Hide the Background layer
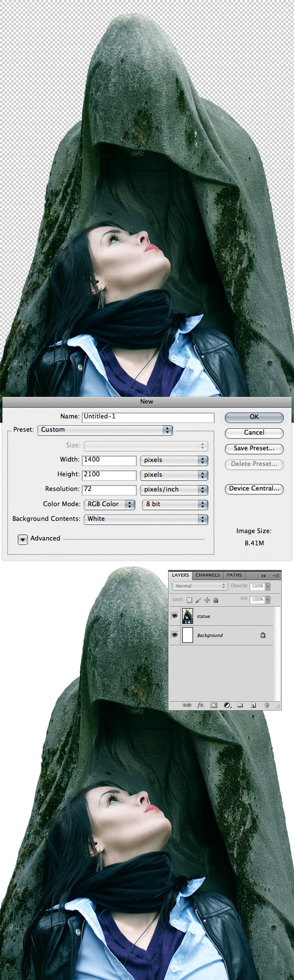 click(174, 635)
